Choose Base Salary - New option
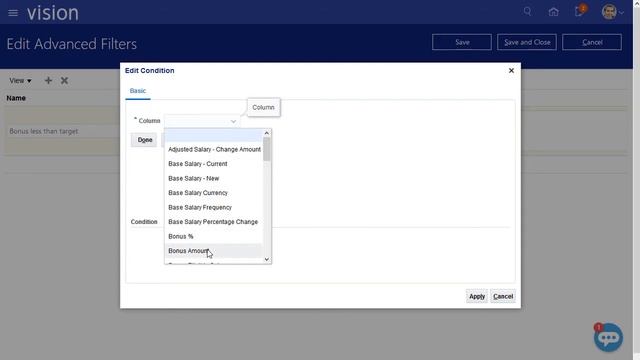The image size is (640, 360). click(x=214, y=178)
